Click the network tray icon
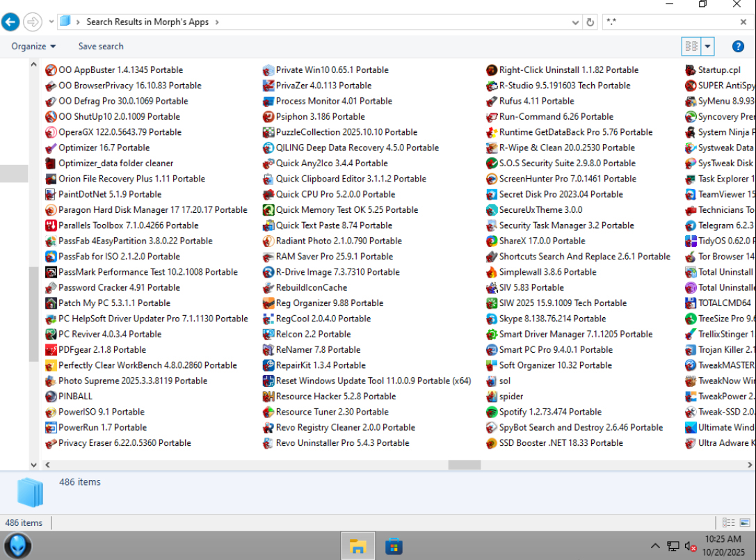The width and height of the screenshot is (756, 560). click(x=673, y=546)
